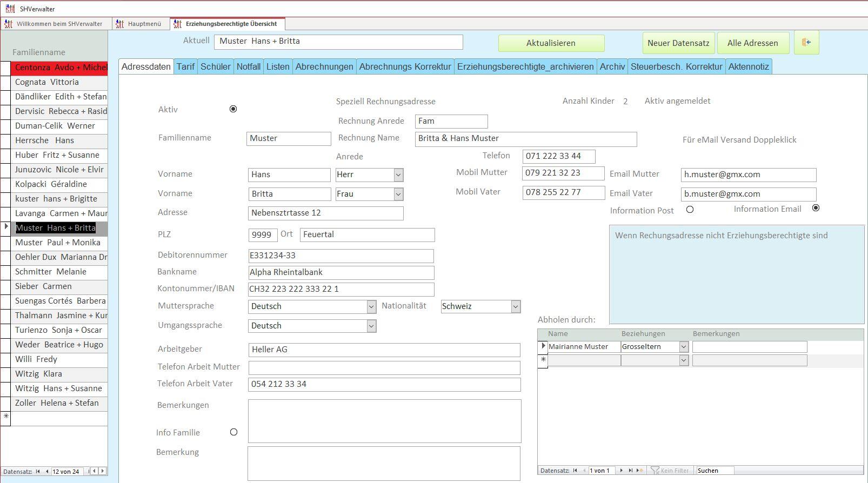The height and width of the screenshot is (483, 868).
Task: Switch to the Abrechnungen tab
Action: point(324,66)
